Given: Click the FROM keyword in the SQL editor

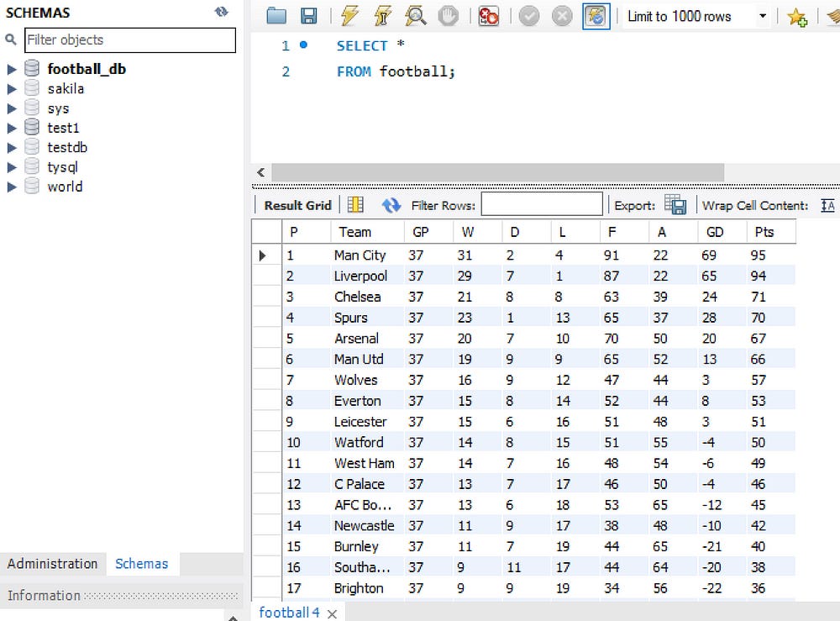Looking at the screenshot, I should [354, 71].
